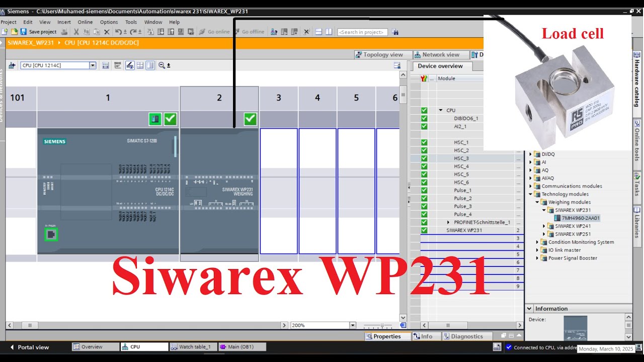Expand PROFINET-Schnittstelle_1 in Device overview
The image size is (644, 362).
point(448,222)
